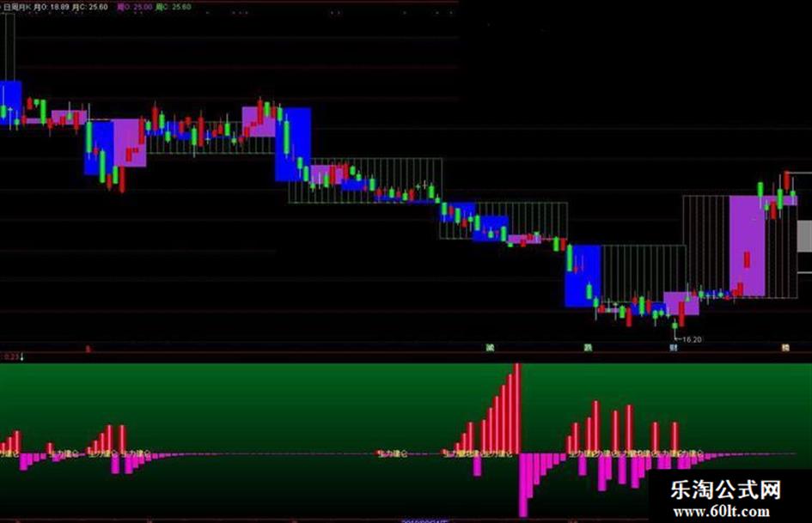Click the purple 周O: 25.00 weekly open value

[x=135, y=7]
